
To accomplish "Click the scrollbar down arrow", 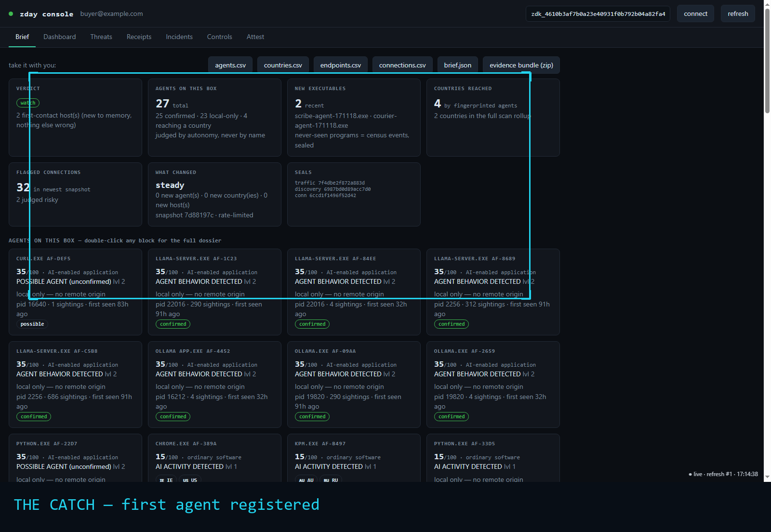I will coord(767,478).
